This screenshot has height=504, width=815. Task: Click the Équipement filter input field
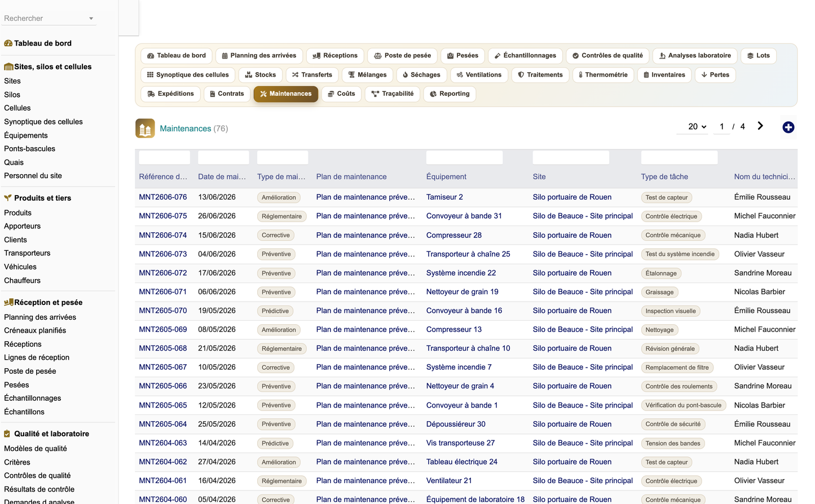464,157
